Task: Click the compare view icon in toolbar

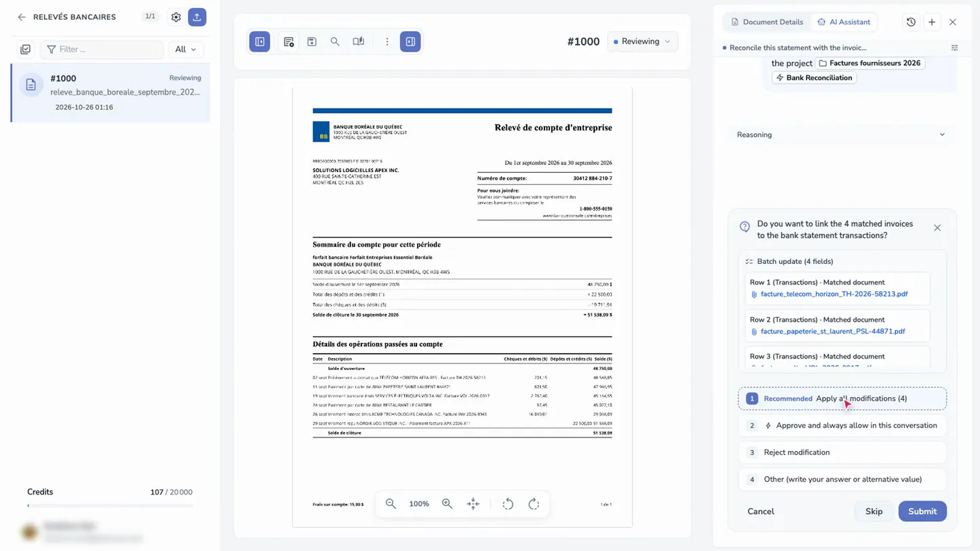Action: tap(358, 41)
